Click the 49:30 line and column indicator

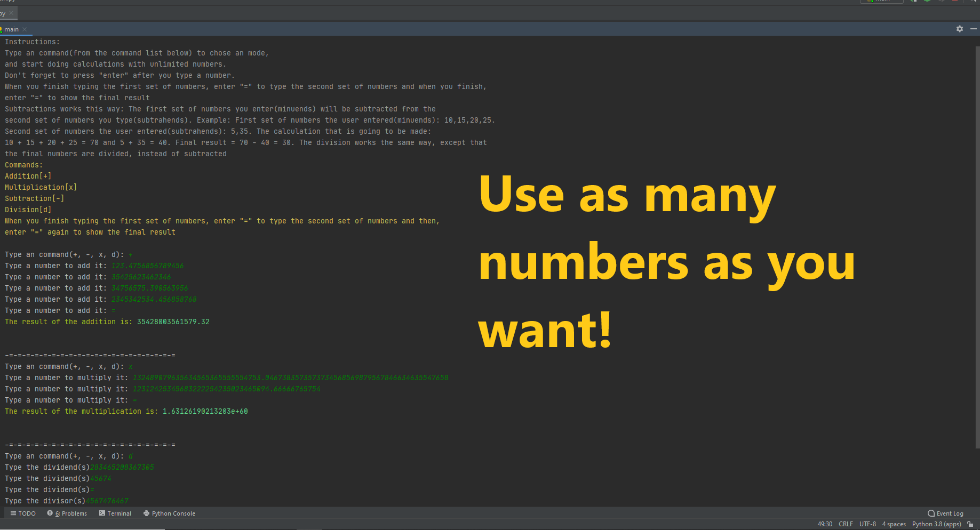pyautogui.click(x=825, y=524)
